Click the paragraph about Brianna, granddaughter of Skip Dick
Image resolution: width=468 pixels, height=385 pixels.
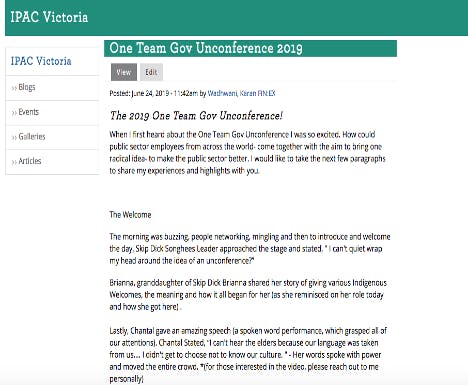click(x=248, y=295)
